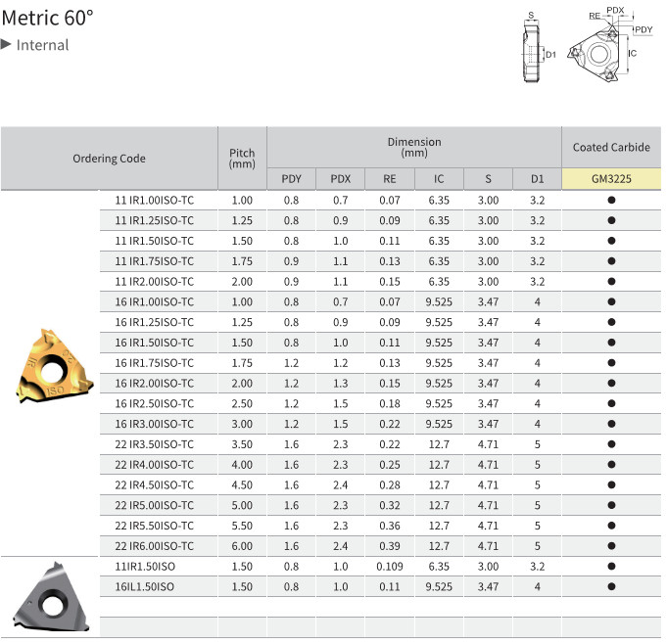Click RE value 0.28 in 22 IR4.50ISO-TC row
The height and width of the screenshot is (644, 667).
(x=390, y=485)
